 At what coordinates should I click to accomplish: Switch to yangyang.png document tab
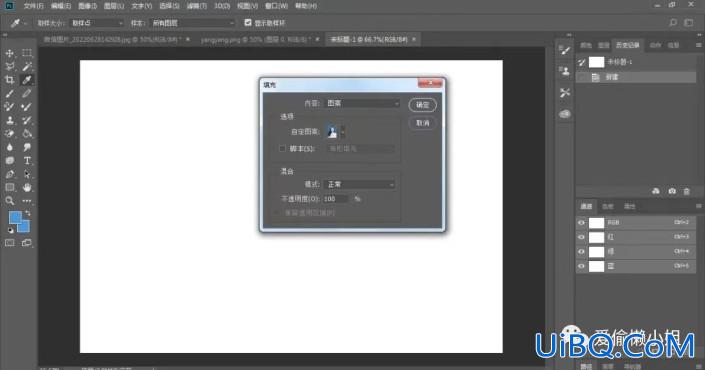pyautogui.click(x=255, y=40)
